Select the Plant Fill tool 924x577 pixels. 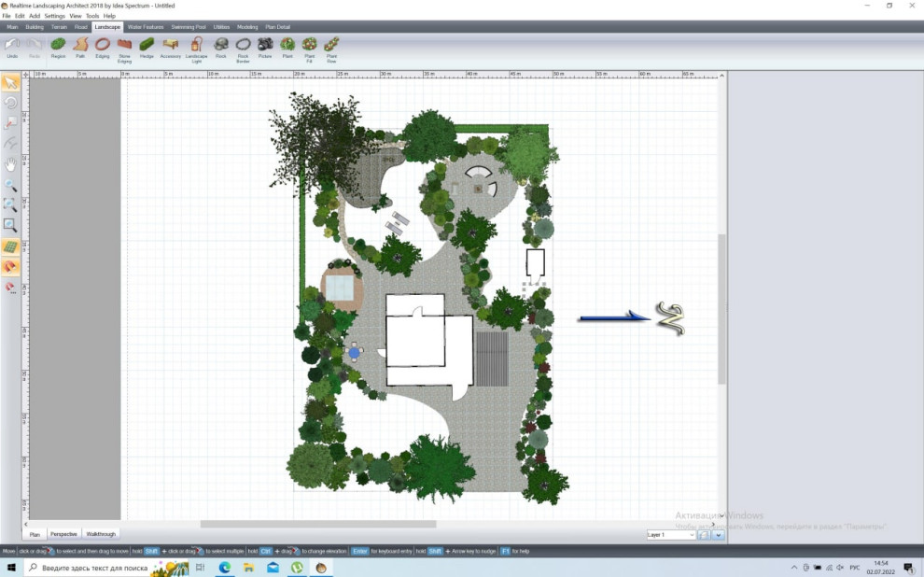[x=309, y=47]
